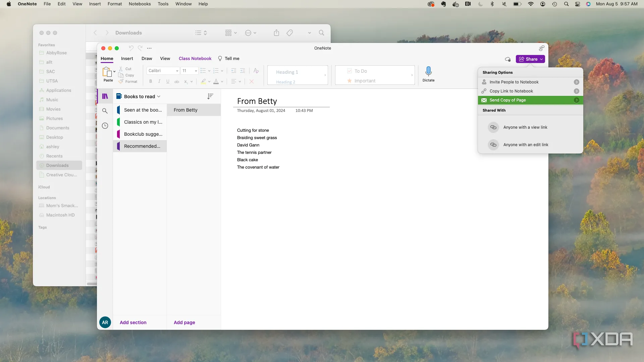Screen dimensions: 644x362
Task: Expand the bullet list style dropdown
Action: pos(209,71)
